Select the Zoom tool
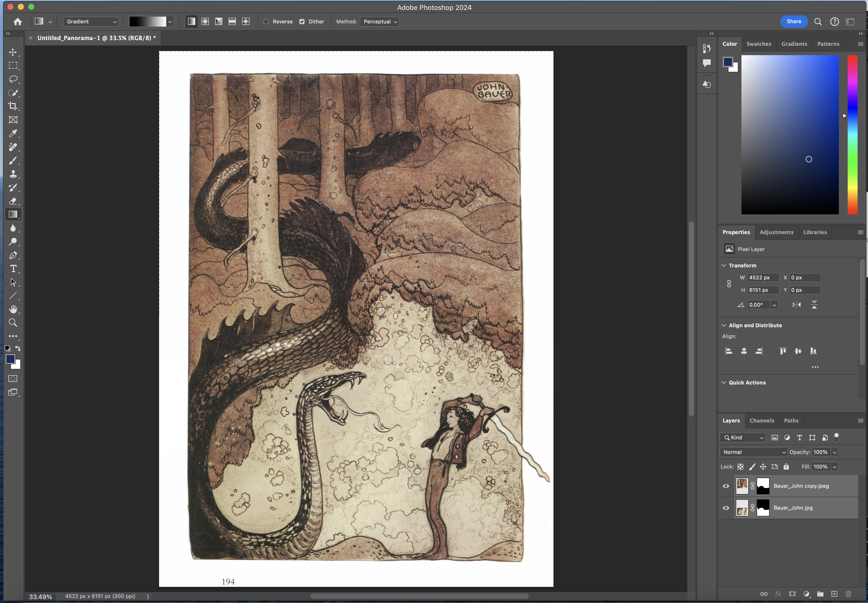 tap(13, 323)
